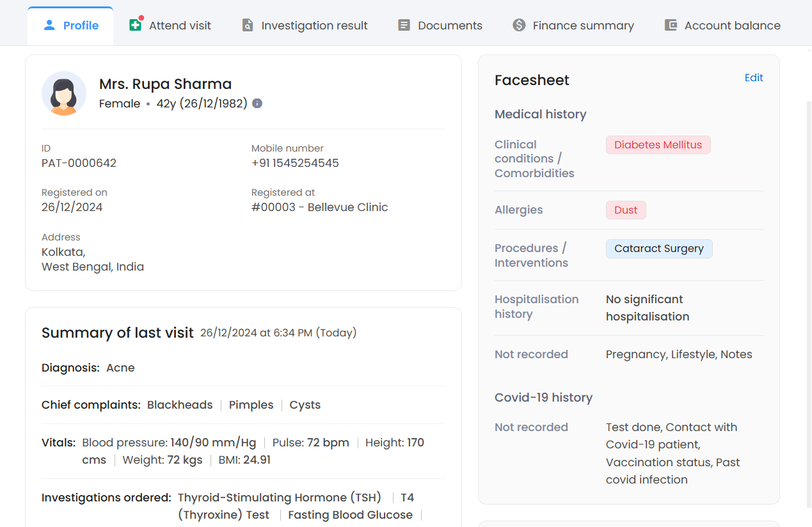The height and width of the screenshot is (527, 812).
Task: Edit the Facesheet details
Action: click(754, 77)
